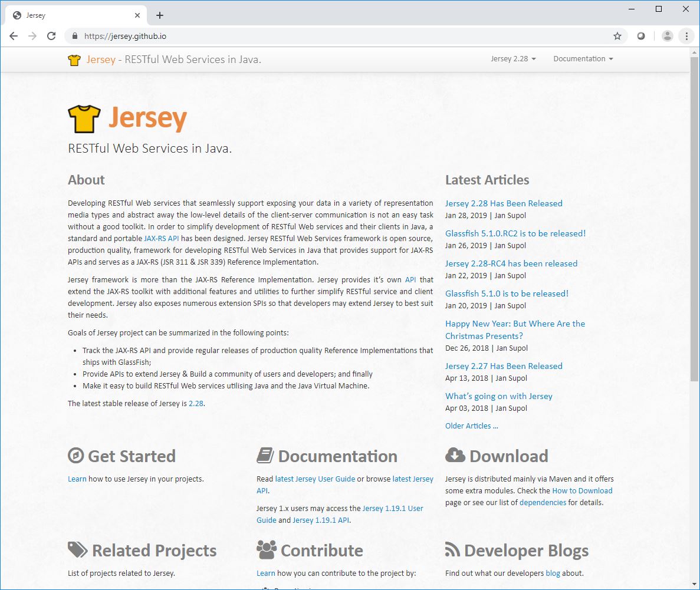Screen dimensions: 700x590
Task: Click Learn link under Contribute
Action: [x=265, y=573]
